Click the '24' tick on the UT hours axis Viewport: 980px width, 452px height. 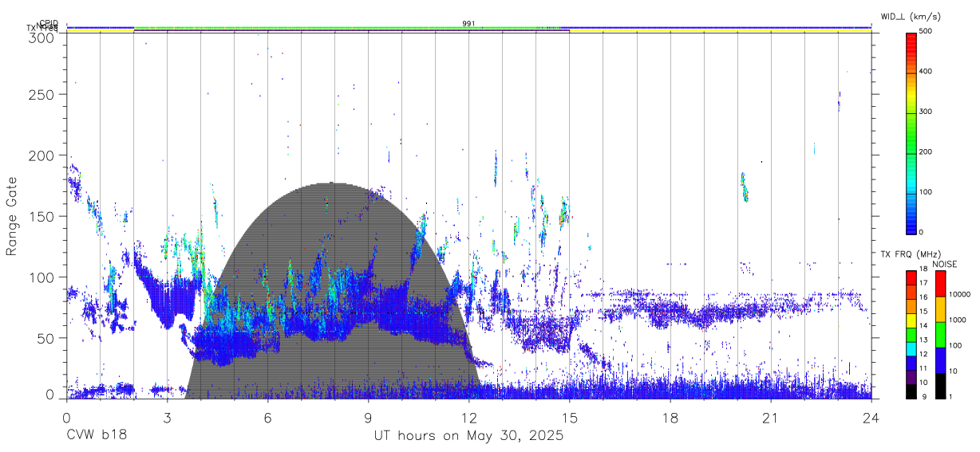(x=871, y=417)
